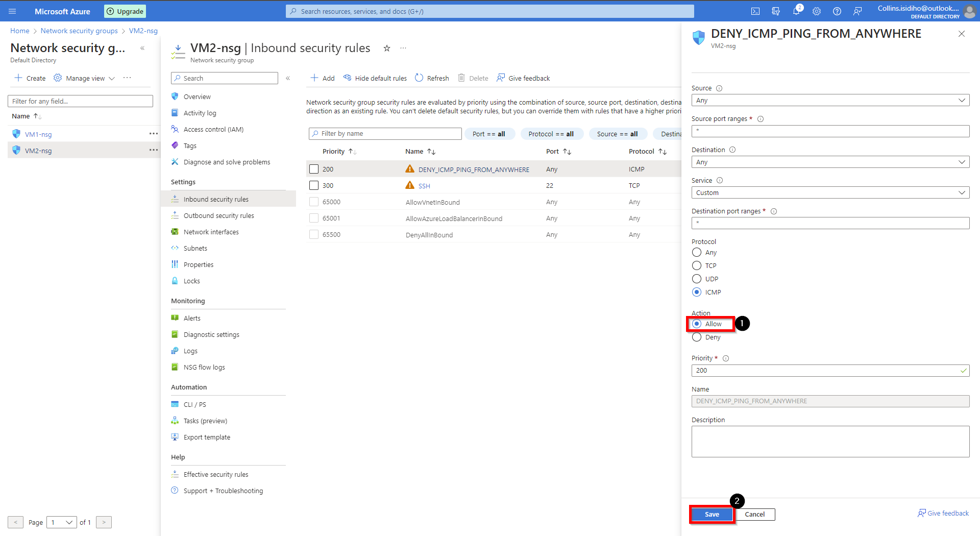The height and width of the screenshot is (536, 980).
Task: Open the Directories and subscriptions filter icon
Action: (776, 11)
